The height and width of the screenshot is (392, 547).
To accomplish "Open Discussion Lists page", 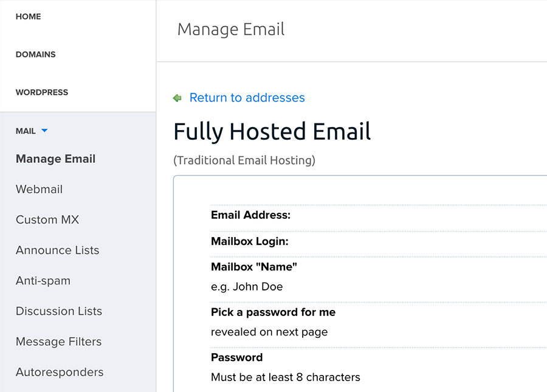I will click(x=59, y=311).
